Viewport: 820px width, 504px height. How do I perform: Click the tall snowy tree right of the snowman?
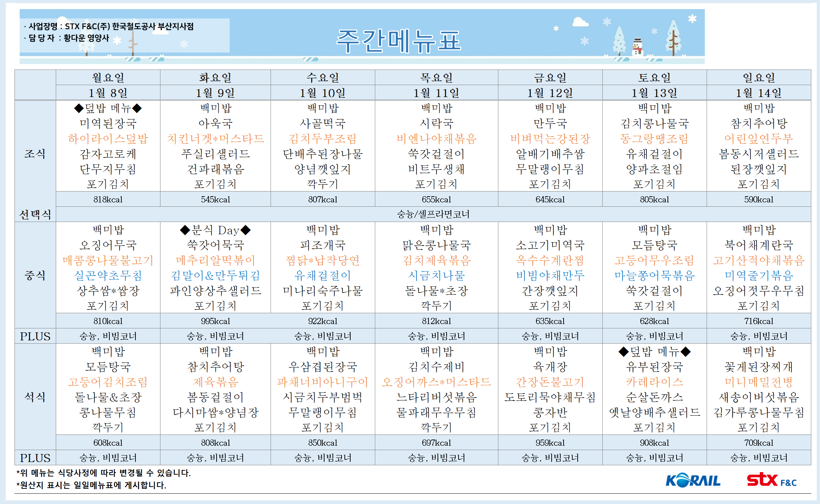tap(673, 38)
